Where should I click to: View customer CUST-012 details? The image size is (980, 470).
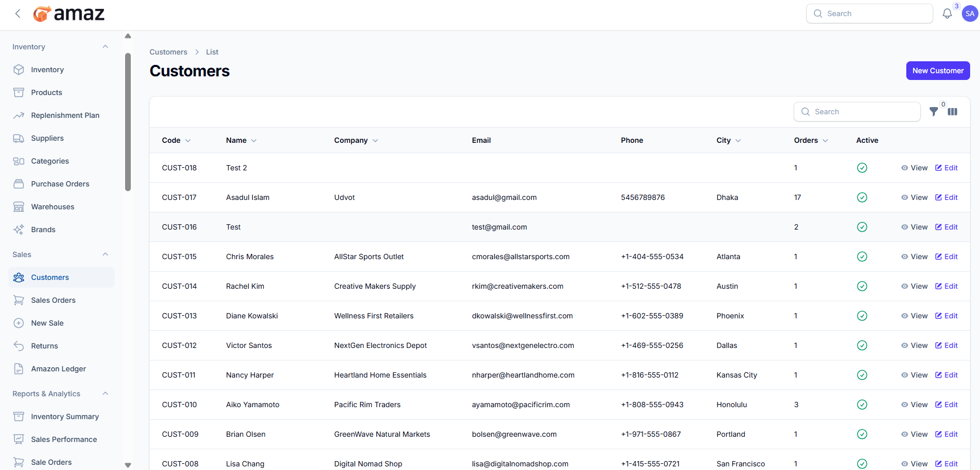pos(915,345)
